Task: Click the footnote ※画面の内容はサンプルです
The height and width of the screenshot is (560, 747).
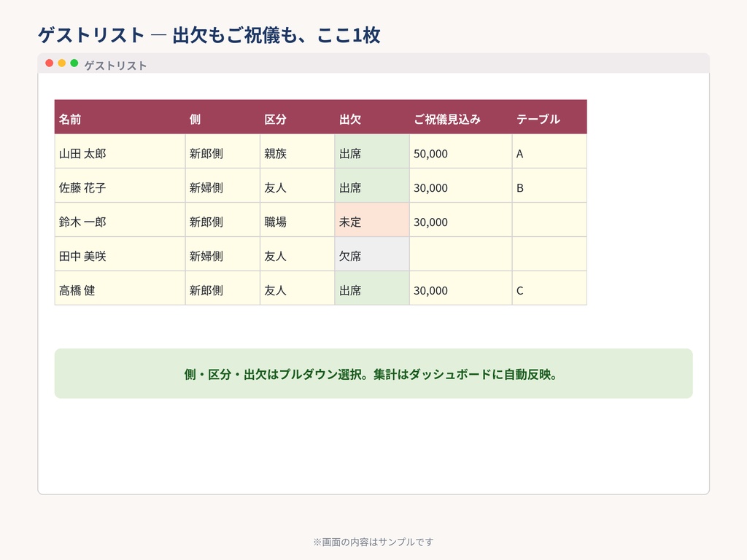Action: coord(373,542)
